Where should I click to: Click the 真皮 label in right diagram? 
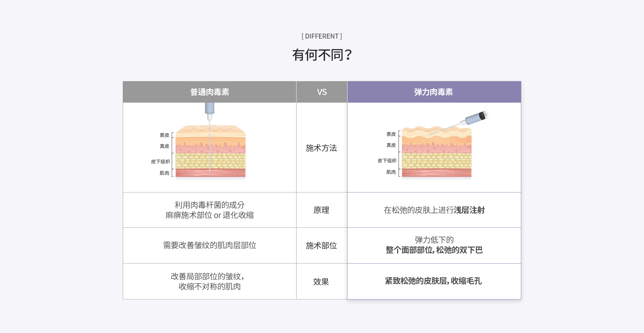coord(391,145)
